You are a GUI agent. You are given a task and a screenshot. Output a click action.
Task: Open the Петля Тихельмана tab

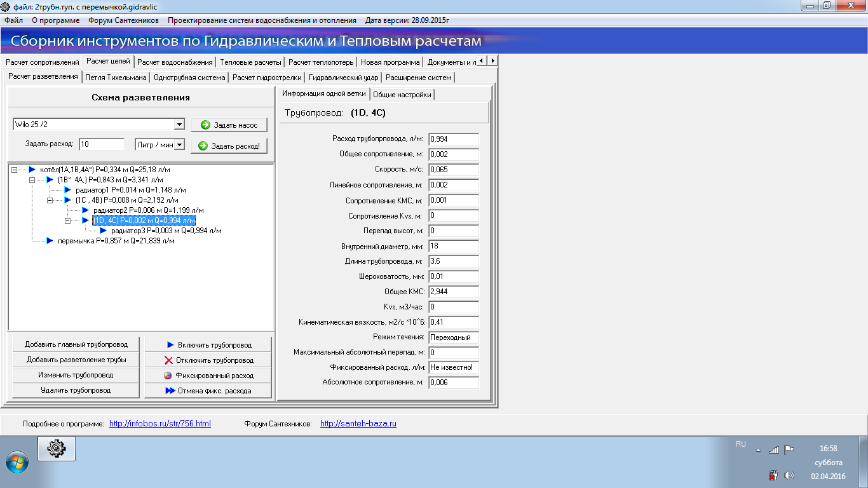point(116,78)
